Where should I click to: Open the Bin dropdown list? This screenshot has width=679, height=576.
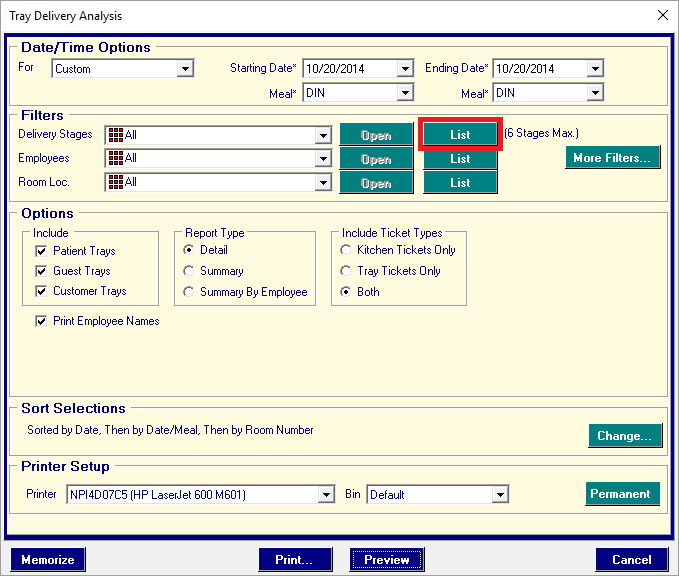pyautogui.click(x=500, y=494)
